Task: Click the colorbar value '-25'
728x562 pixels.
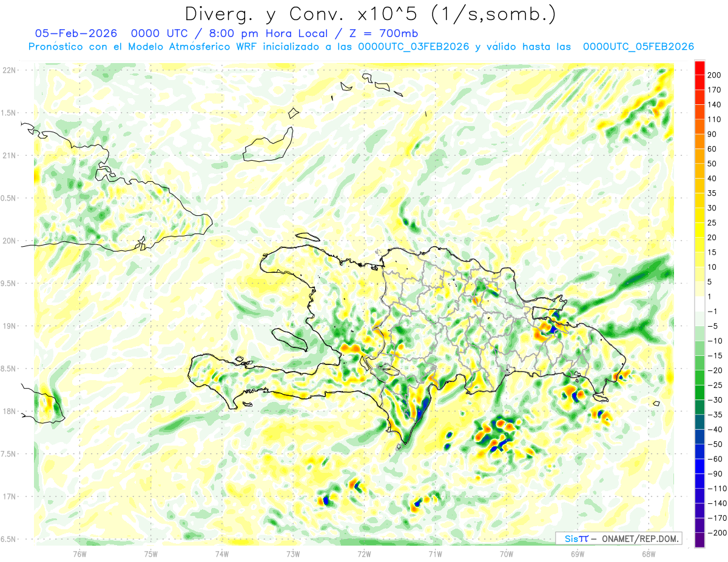Action: (715, 385)
